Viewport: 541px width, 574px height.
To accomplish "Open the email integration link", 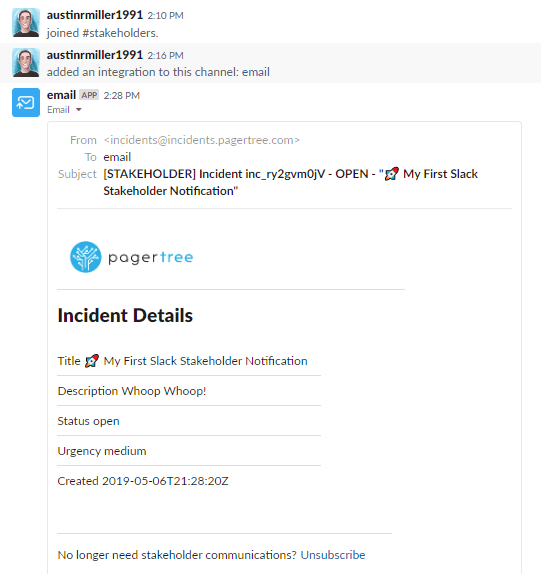I will 256,72.
